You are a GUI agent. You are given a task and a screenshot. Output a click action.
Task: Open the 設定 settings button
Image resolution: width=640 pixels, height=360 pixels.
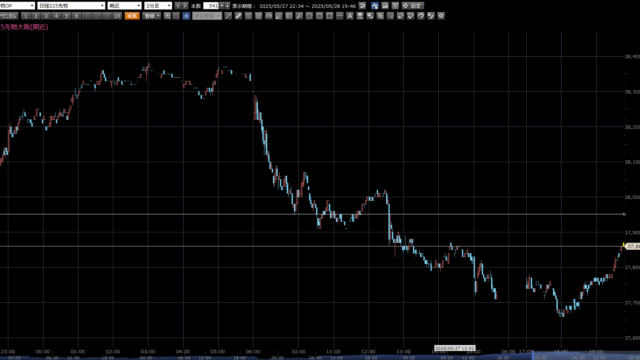(413, 6)
